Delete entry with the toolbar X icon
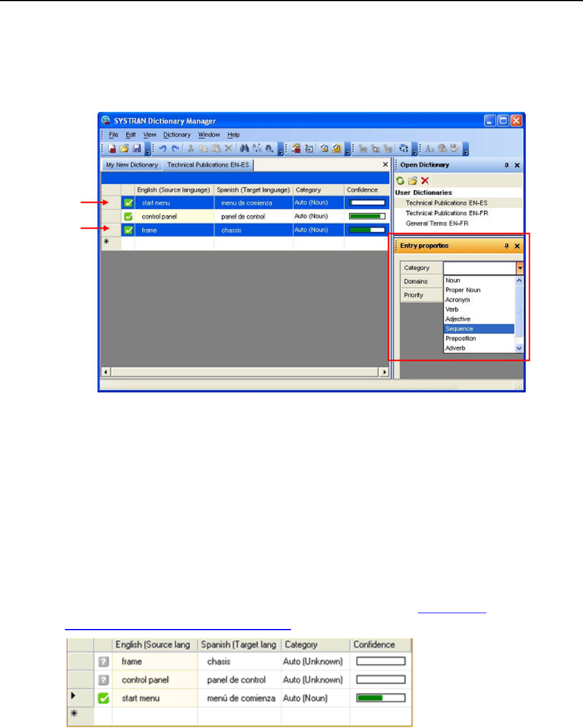This screenshot has width=583, height=728. pos(228,149)
